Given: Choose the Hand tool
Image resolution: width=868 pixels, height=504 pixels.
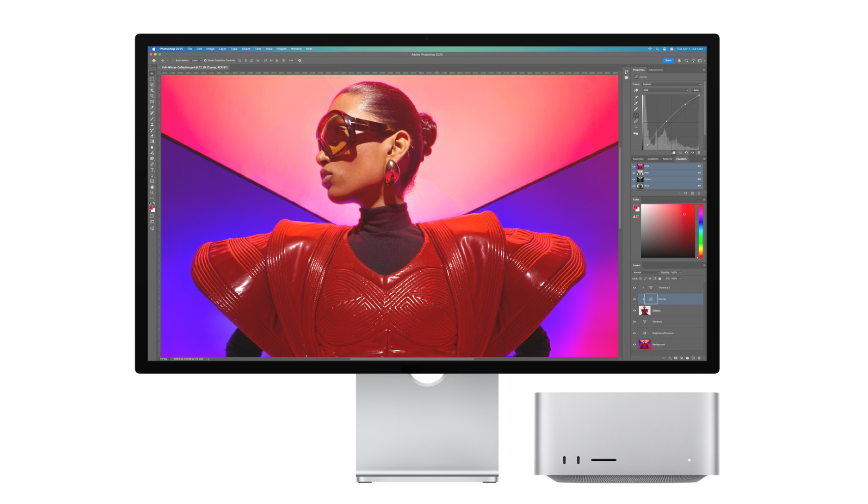Looking at the screenshot, I should 152,187.
